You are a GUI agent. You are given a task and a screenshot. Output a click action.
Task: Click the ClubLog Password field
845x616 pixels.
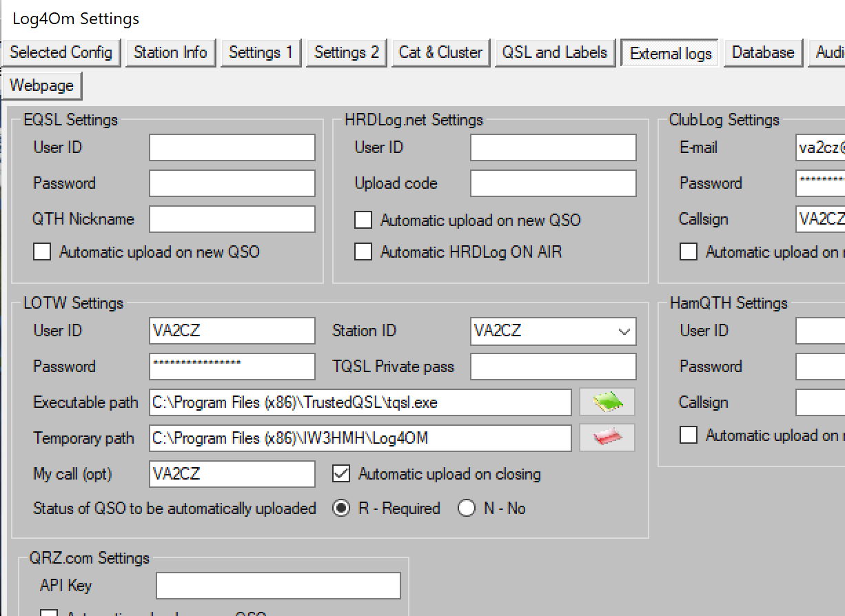click(x=820, y=183)
